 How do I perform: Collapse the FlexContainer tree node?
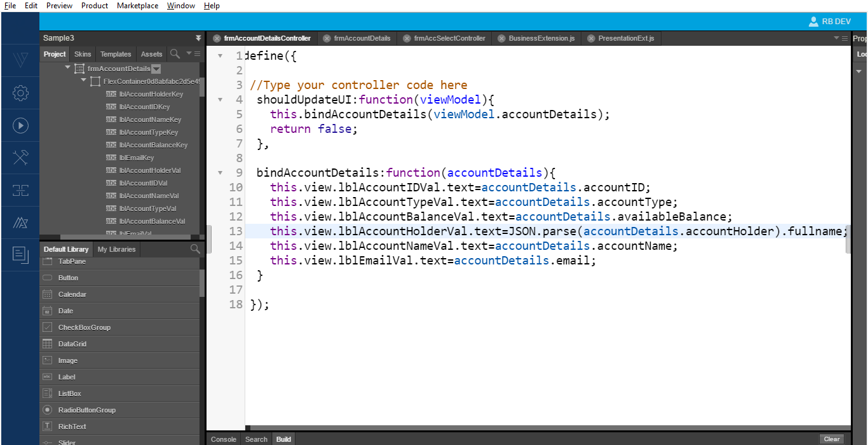(x=83, y=80)
